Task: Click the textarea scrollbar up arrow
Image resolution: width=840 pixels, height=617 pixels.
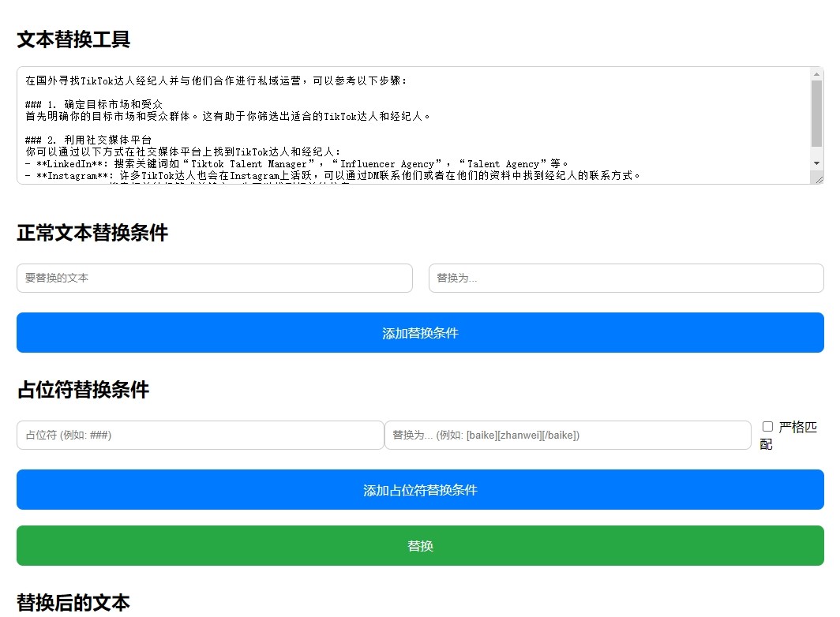Action: pos(816,74)
